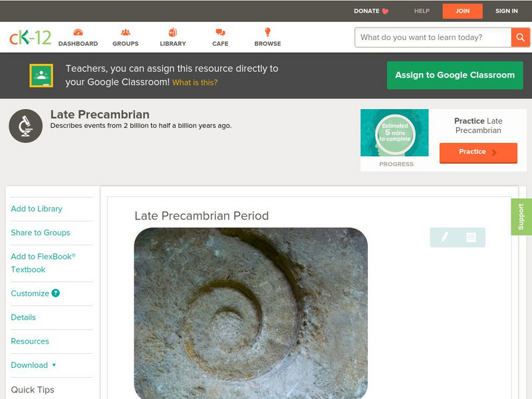This screenshot has width=532, height=399.
Task: Click the circular progress estimate indicator
Action: coord(395,132)
